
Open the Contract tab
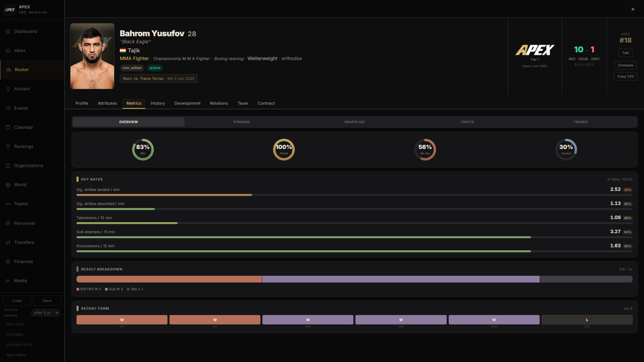(266, 103)
